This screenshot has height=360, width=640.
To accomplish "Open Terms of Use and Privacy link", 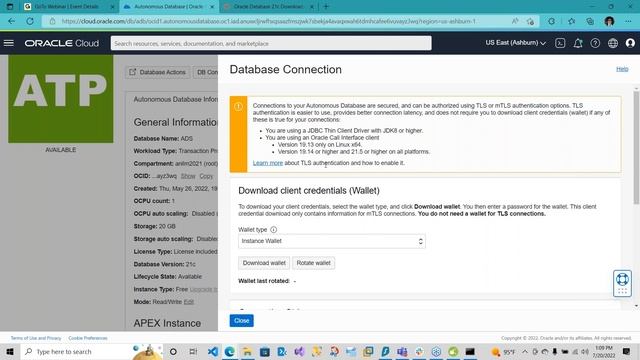I will pyautogui.click(x=36, y=338).
